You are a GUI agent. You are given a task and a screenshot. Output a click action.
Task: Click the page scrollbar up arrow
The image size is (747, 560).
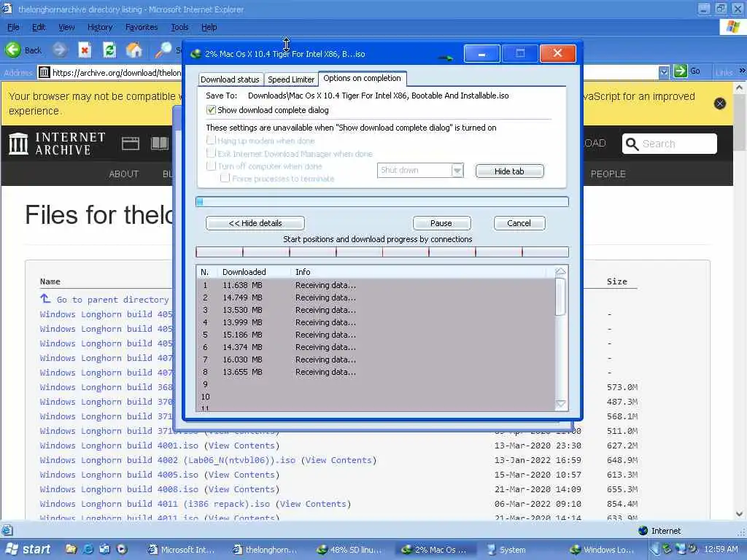(739, 87)
